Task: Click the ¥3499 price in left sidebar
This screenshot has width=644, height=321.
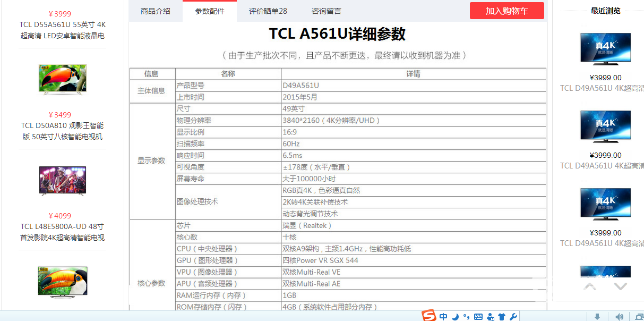Action: [59, 115]
